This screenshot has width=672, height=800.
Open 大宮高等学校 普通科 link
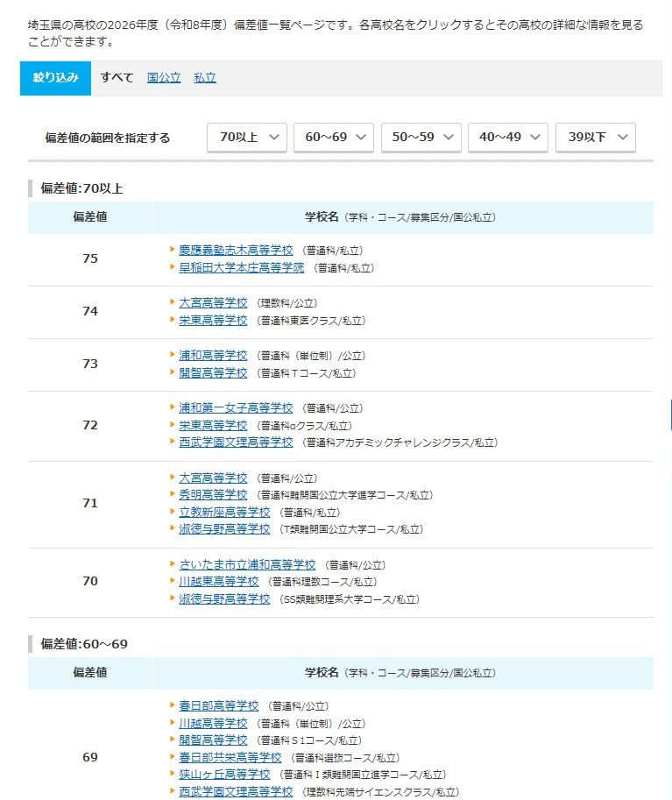click(213, 478)
